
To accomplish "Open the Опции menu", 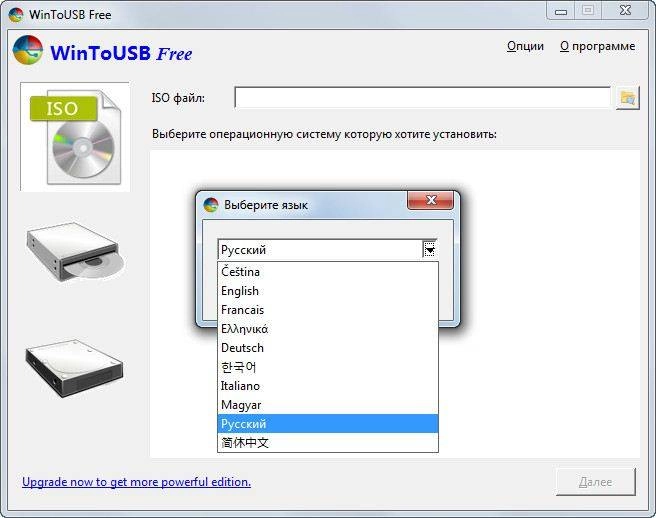I will click(525, 46).
